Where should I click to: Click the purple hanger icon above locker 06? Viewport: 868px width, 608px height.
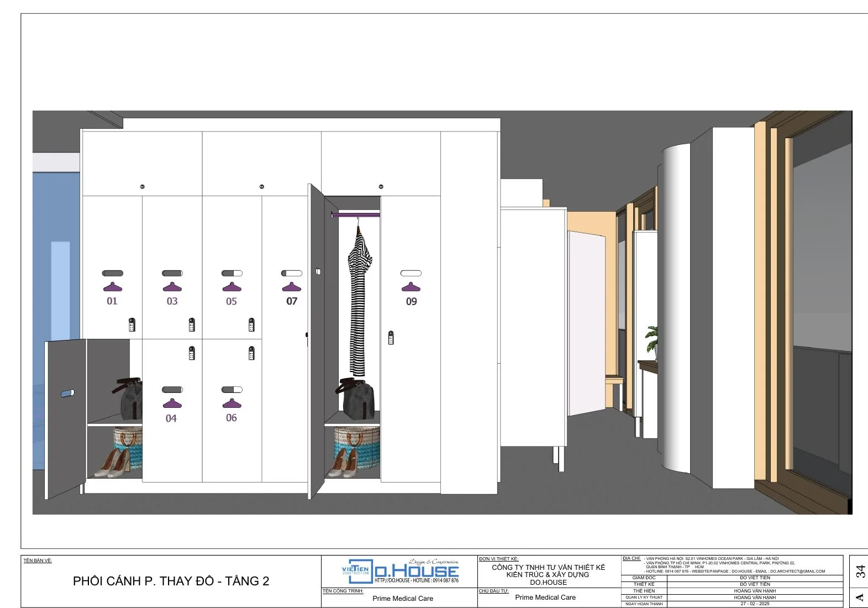pos(232,403)
